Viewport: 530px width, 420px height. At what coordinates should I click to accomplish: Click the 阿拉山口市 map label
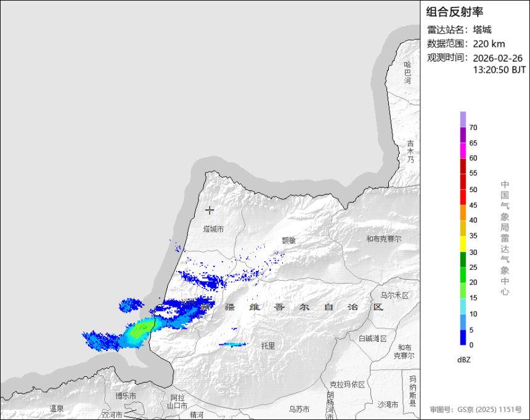[x=177, y=402]
